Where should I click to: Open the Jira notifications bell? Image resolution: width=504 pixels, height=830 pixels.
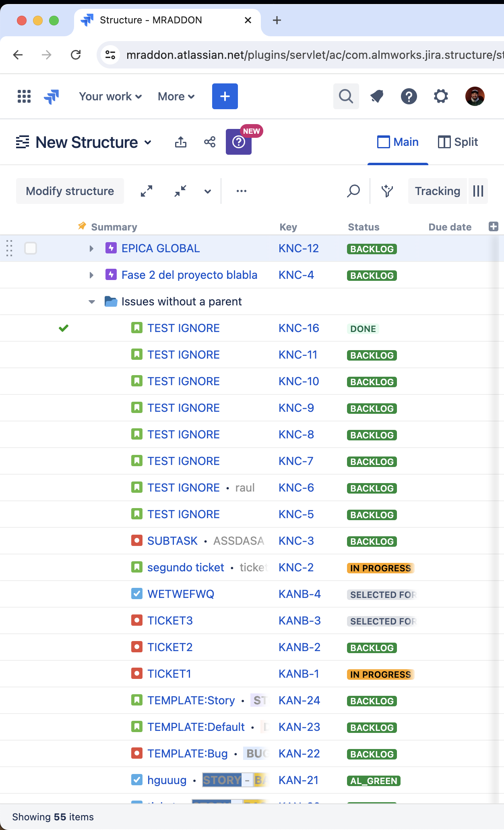click(377, 97)
